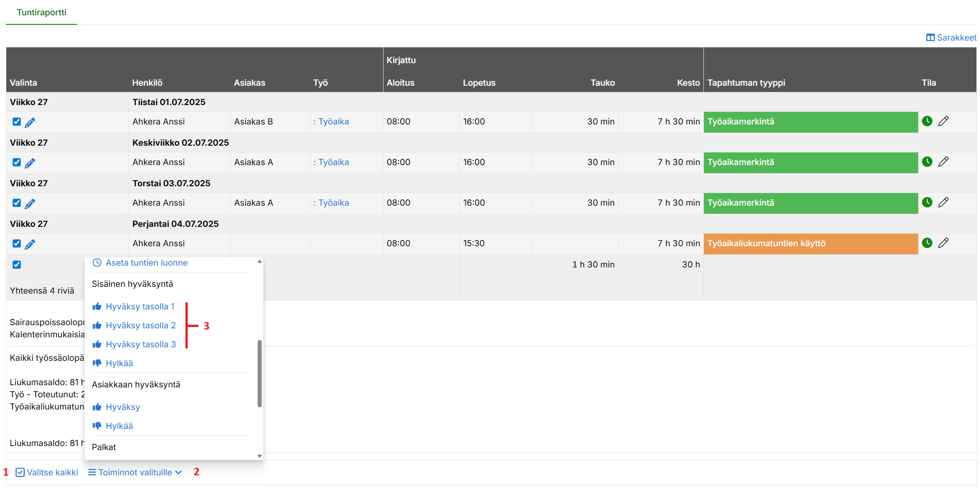980x488 pixels.
Task: Open the Tuntiraportti tab
Action: click(42, 13)
